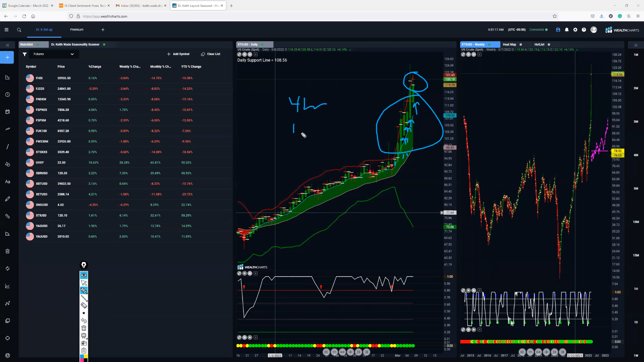Pick the yellow color swatch
Screen dimensions: 644x362
(x=86, y=357)
